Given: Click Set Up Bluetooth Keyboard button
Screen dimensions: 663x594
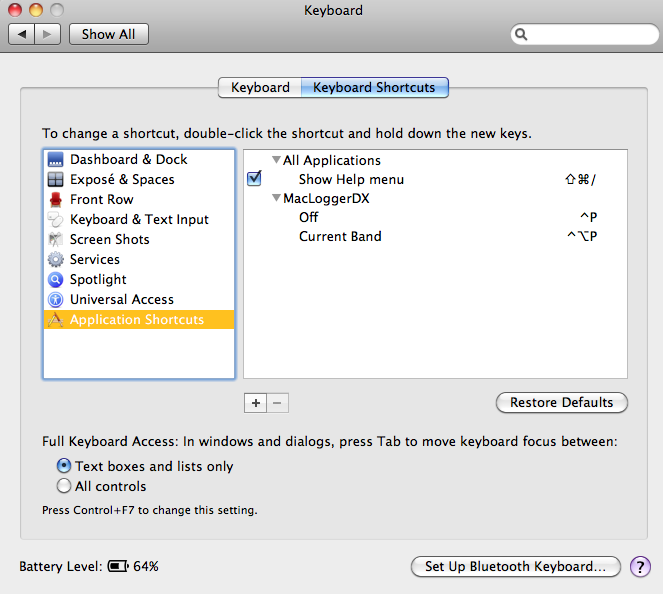Looking at the screenshot, I should coord(515,567).
